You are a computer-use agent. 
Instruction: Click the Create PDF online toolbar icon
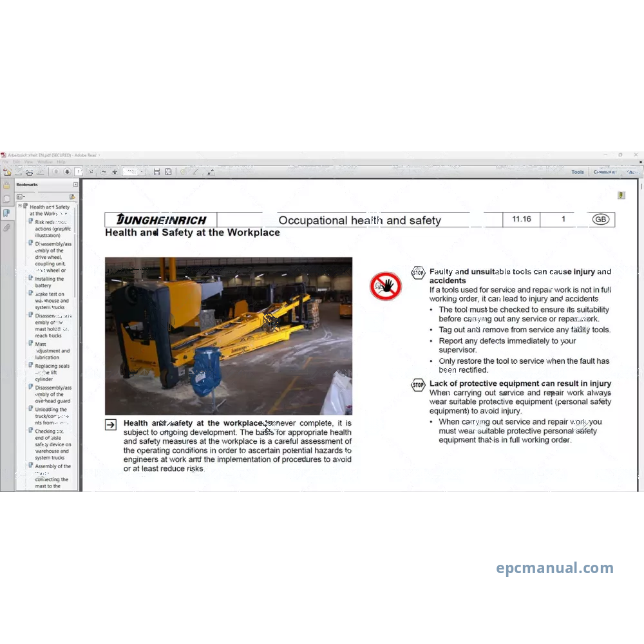tap(7, 172)
